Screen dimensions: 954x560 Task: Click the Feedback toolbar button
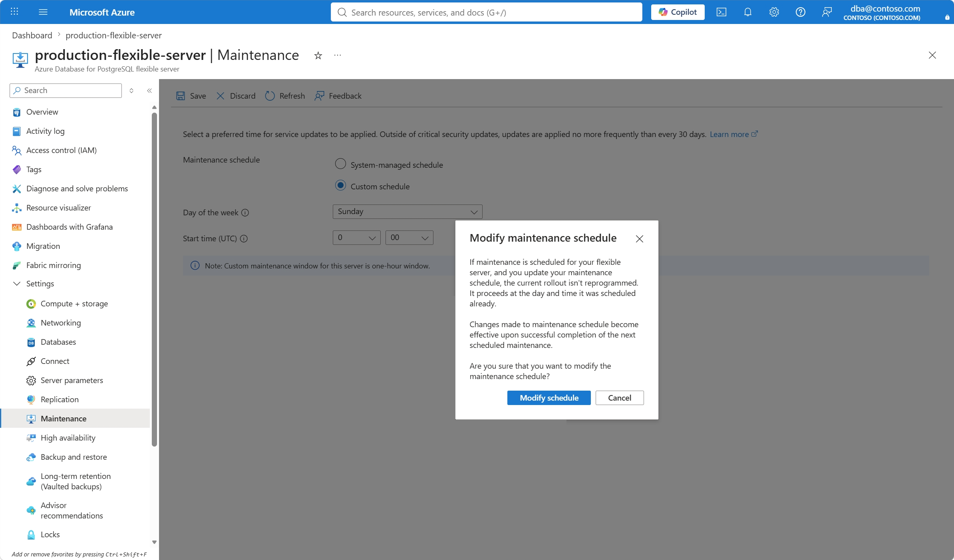point(338,96)
